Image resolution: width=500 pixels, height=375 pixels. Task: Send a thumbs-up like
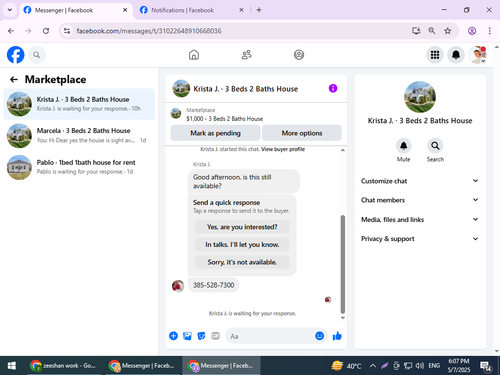coord(337,336)
